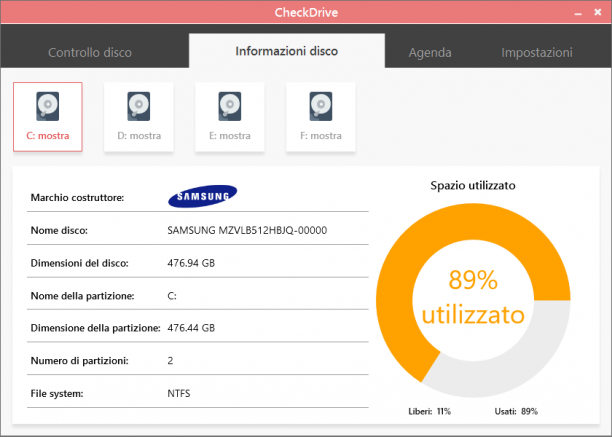Click the Samsung manufacturer logo
This screenshot has height=437, width=612.
click(202, 196)
